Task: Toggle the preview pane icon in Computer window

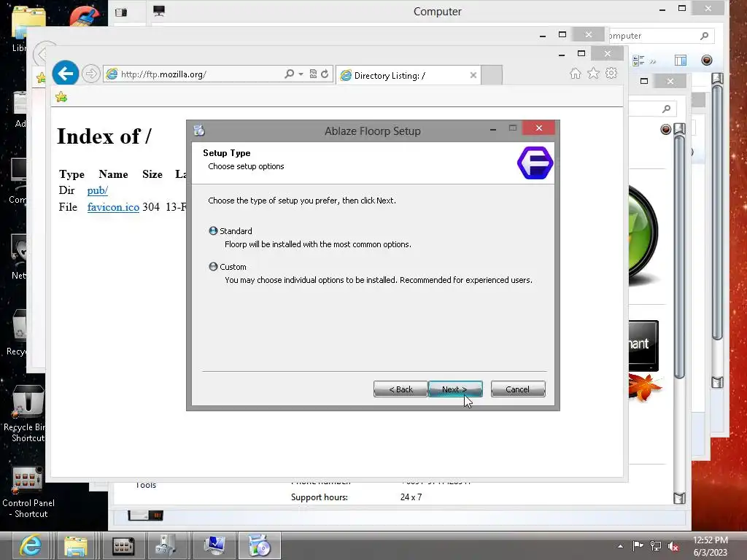Action: tap(681, 60)
